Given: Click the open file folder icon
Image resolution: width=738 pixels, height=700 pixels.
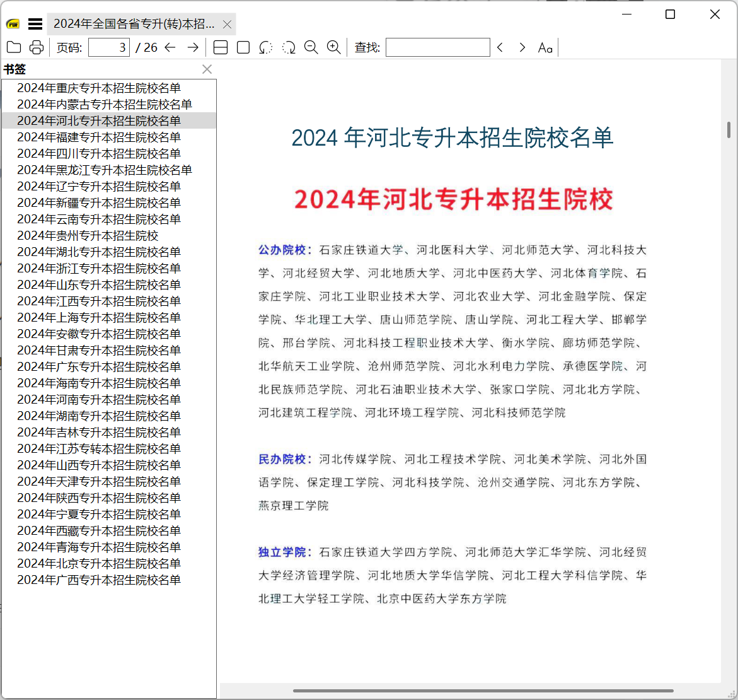Looking at the screenshot, I should [14, 47].
